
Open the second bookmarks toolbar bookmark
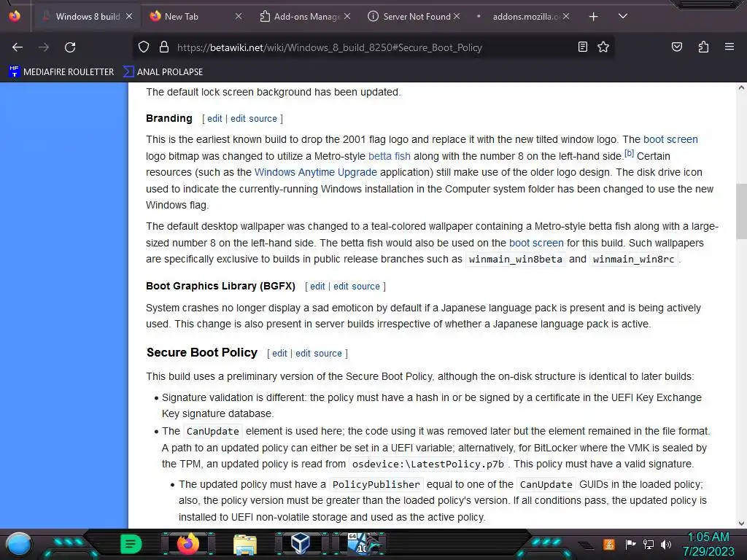163,72
